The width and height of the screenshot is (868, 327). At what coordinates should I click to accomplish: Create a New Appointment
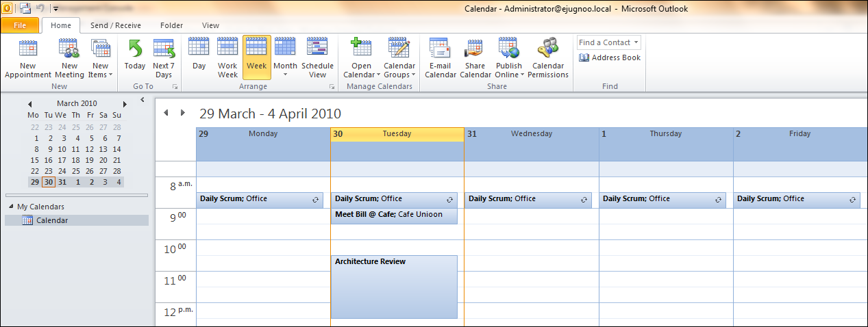(28, 58)
